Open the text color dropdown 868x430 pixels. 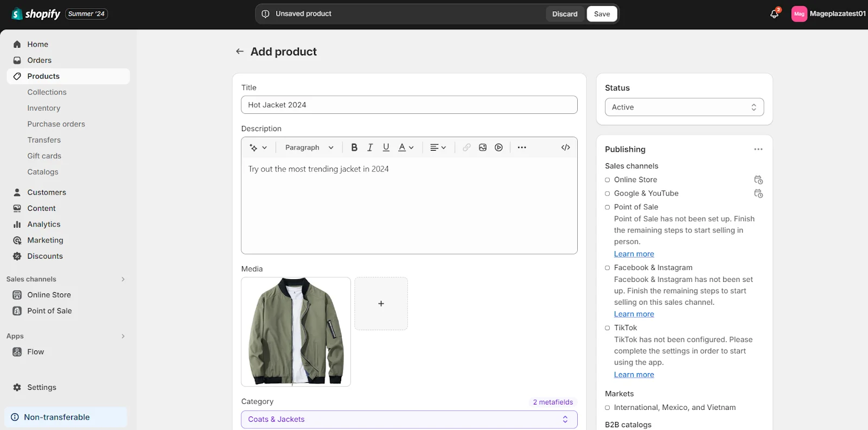click(406, 147)
